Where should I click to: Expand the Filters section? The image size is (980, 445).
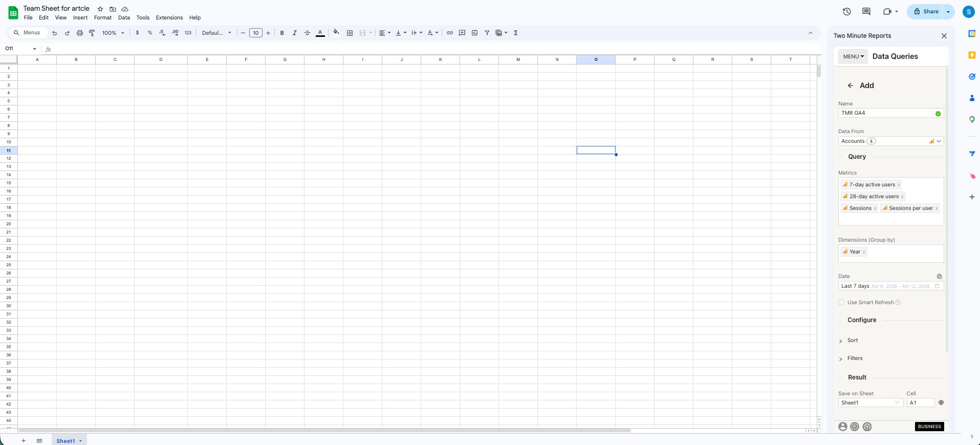click(855, 358)
